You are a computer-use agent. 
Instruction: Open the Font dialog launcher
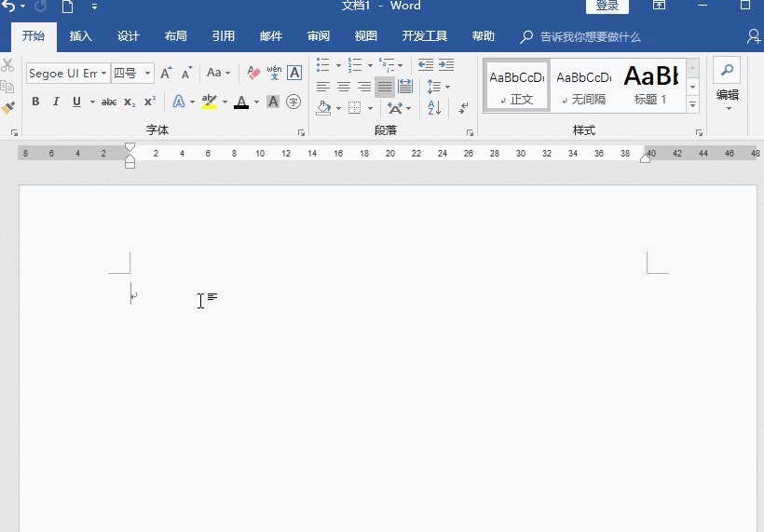[301, 132]
